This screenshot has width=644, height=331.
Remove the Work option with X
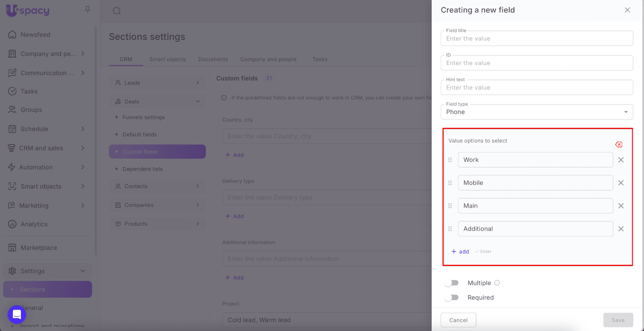click(621, 160)
